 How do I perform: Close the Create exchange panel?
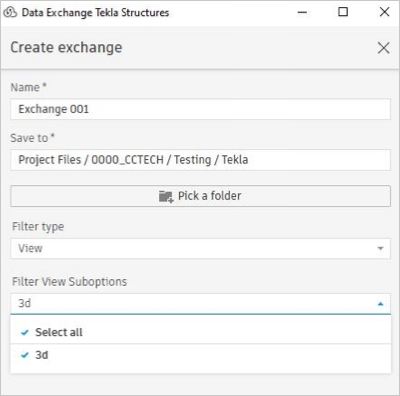[383, 48]
